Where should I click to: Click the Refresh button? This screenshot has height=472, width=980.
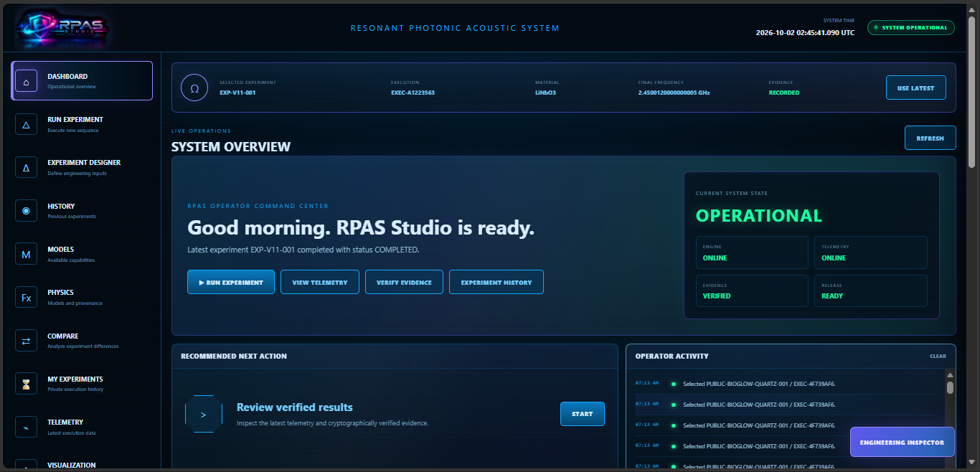click(x=930, y=138)
